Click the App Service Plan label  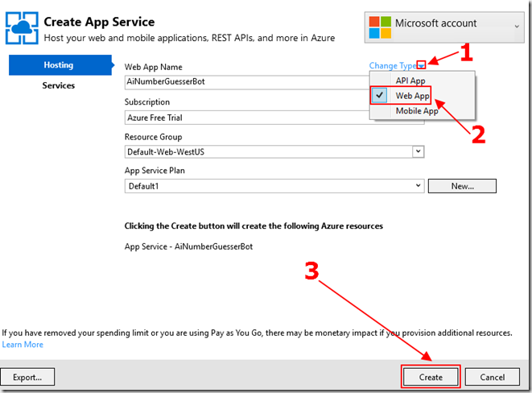pos(155,171)
